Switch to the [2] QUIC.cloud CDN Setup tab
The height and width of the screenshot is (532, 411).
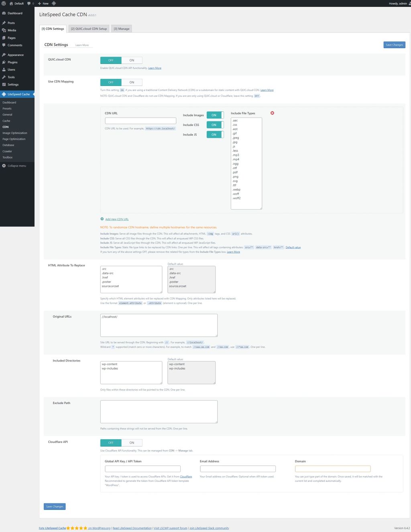coord(89,29)
